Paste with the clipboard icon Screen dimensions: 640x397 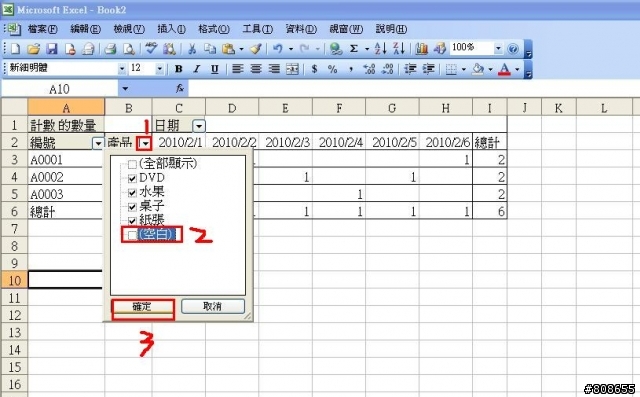click(x=228, y=49)
